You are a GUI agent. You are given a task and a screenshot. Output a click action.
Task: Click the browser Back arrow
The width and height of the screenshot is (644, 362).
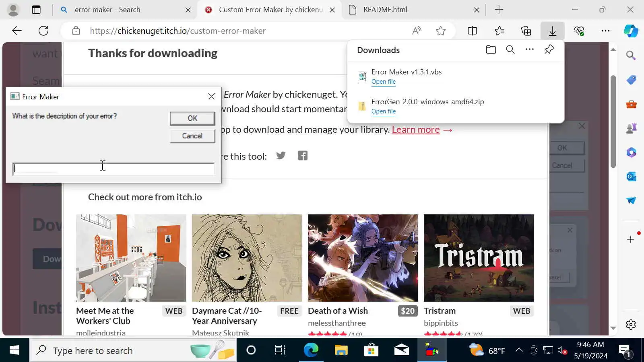point(17,31)
